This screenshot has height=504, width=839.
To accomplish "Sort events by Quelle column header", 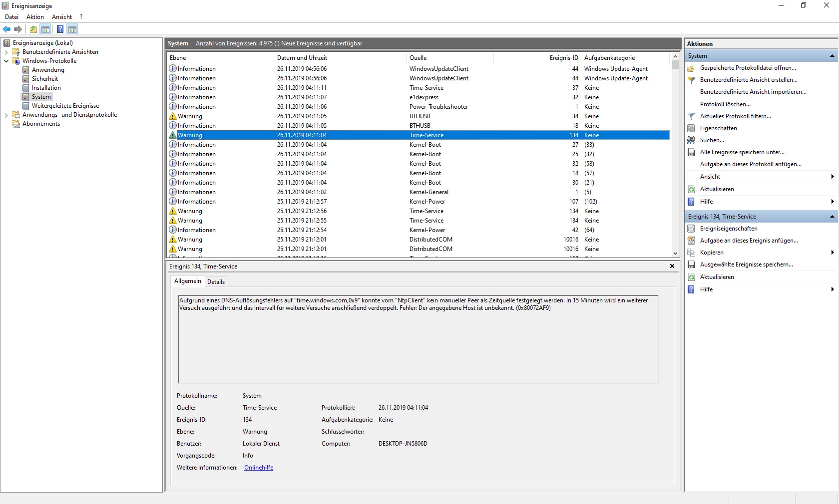I will (x=450, y=58).
